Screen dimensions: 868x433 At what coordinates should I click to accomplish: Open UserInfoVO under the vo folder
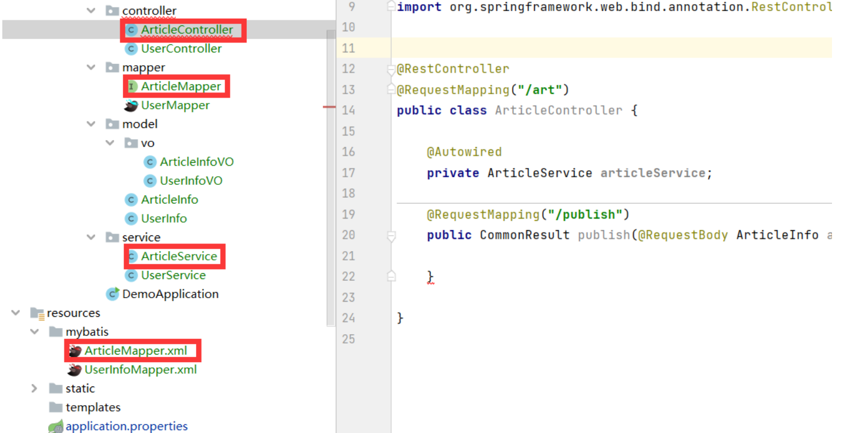click(x=191, y=181)
